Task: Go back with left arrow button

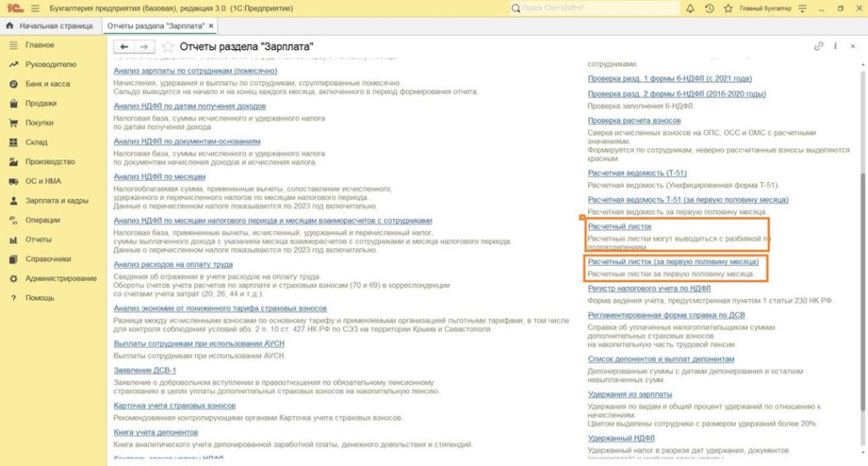Action: [125, 46]
